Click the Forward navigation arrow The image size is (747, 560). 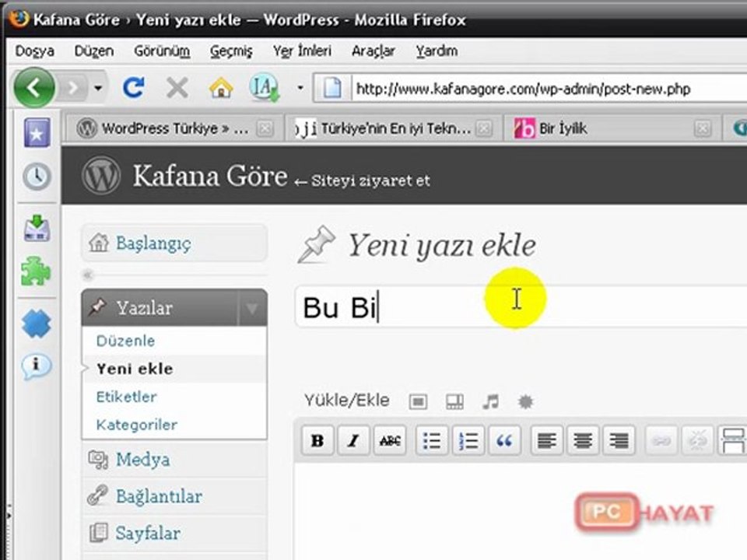[x=73, y=88]
